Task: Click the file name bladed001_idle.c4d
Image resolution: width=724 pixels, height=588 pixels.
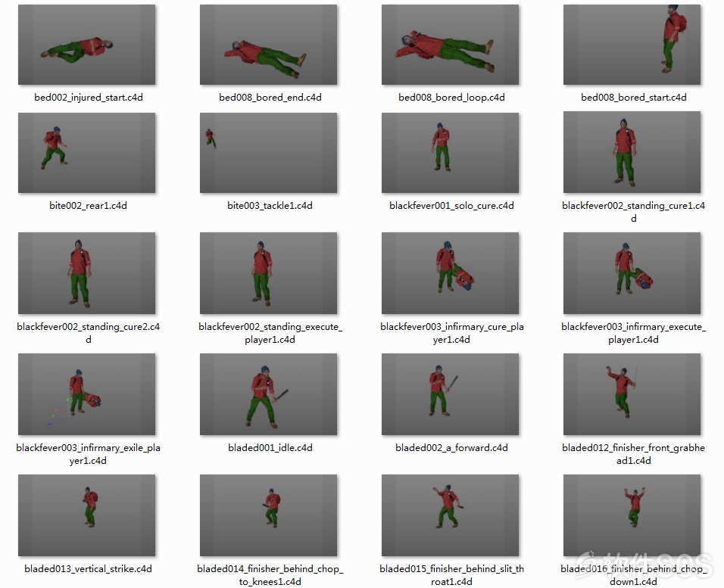Action: click(270, 448)
